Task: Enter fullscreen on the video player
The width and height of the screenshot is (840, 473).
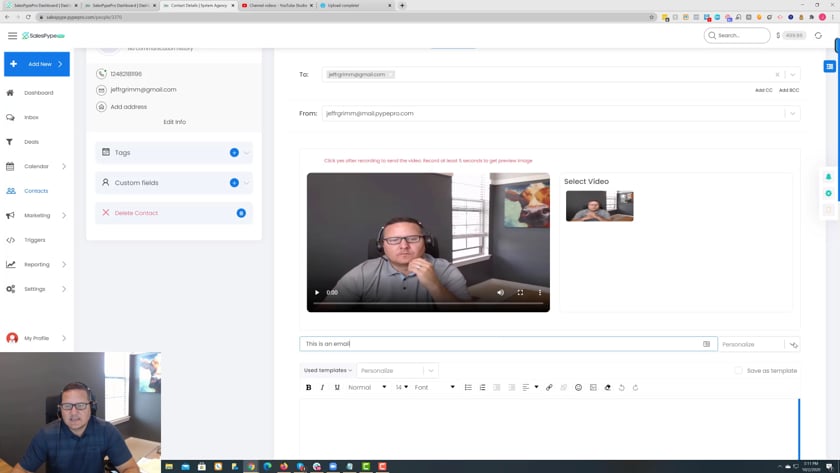Action: click(520, 292)
